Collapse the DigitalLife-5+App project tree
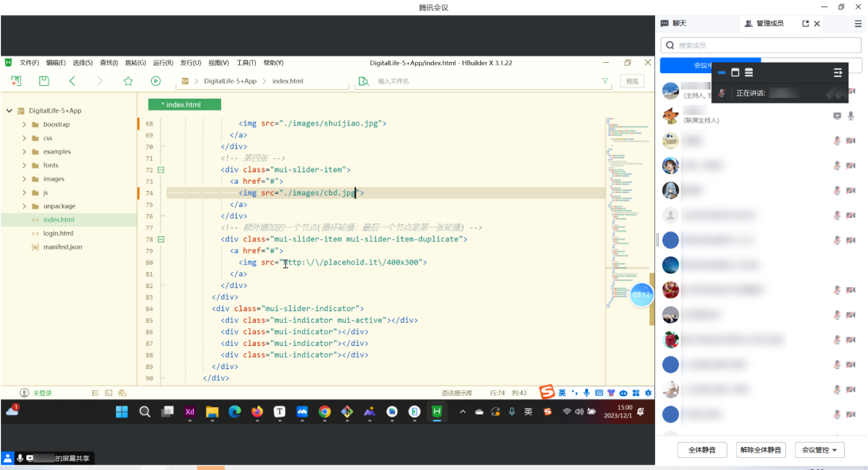The width and height of the screenshot is (868, 470). [x=10, y=111]
